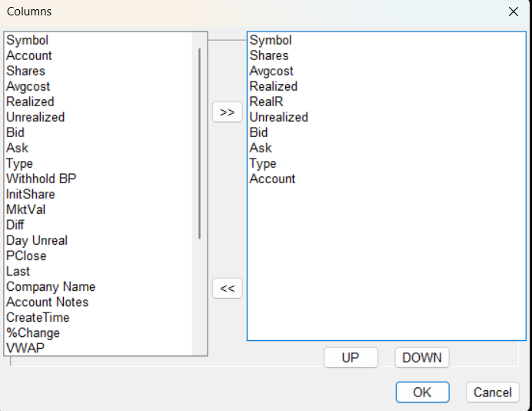Click the left list's vertical scrollbar
This screenshot has width=532, height=411.
tap(200, 143)
